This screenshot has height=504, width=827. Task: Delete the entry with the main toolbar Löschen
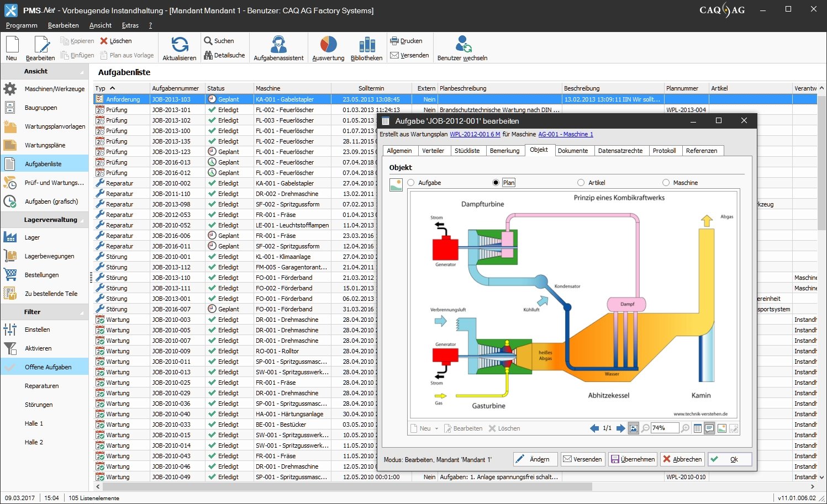(115, 41)
